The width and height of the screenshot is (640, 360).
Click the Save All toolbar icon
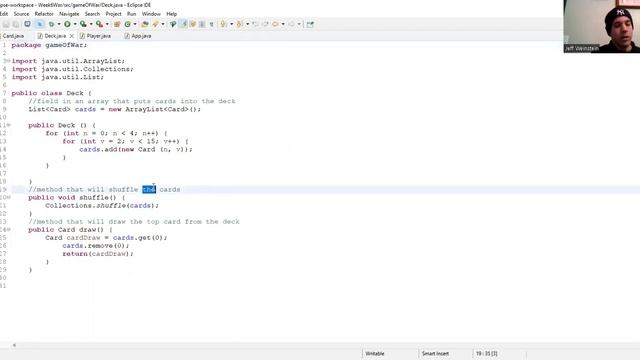(16, 24)
